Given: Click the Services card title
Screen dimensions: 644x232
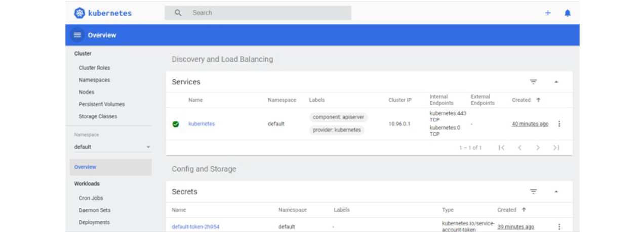Looking at the screenshot, I should 186,82.
